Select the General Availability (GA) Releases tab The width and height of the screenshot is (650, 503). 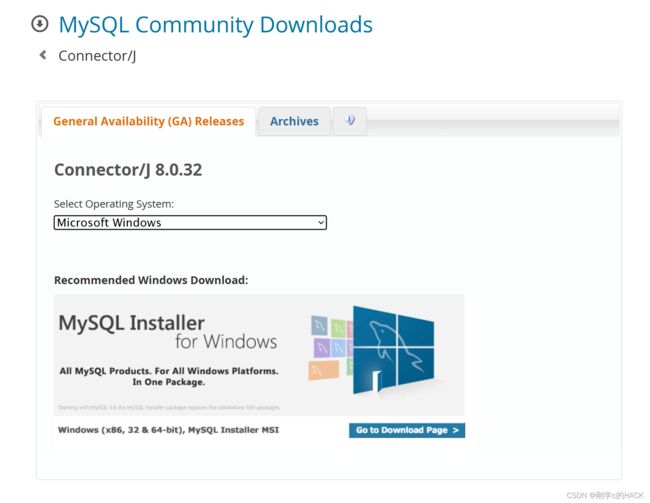coord(148,121)
